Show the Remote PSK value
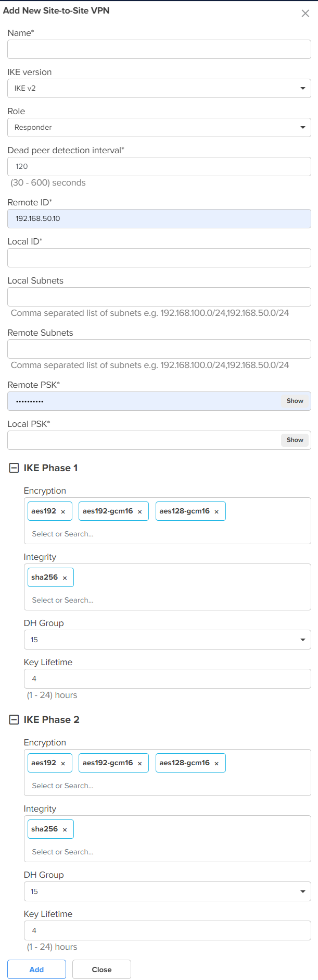Screen dimensions: 318x980 [x=295, y=401]
